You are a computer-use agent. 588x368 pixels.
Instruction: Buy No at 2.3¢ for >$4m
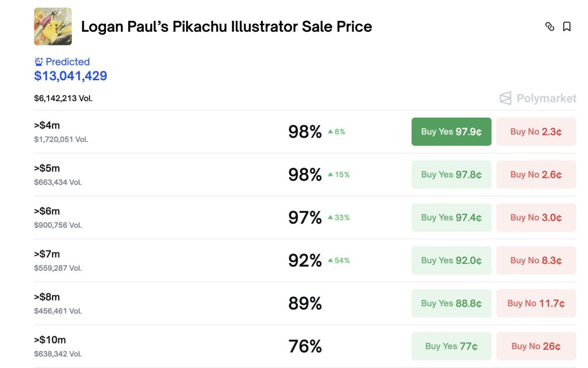(x=536, y=132)
